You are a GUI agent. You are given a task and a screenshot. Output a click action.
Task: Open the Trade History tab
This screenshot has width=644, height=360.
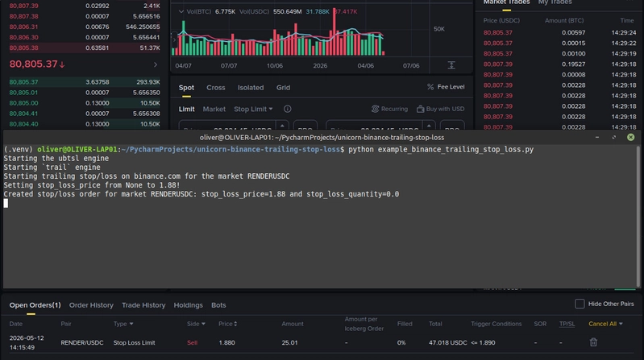pyautogui.click(x=143, y=305)
